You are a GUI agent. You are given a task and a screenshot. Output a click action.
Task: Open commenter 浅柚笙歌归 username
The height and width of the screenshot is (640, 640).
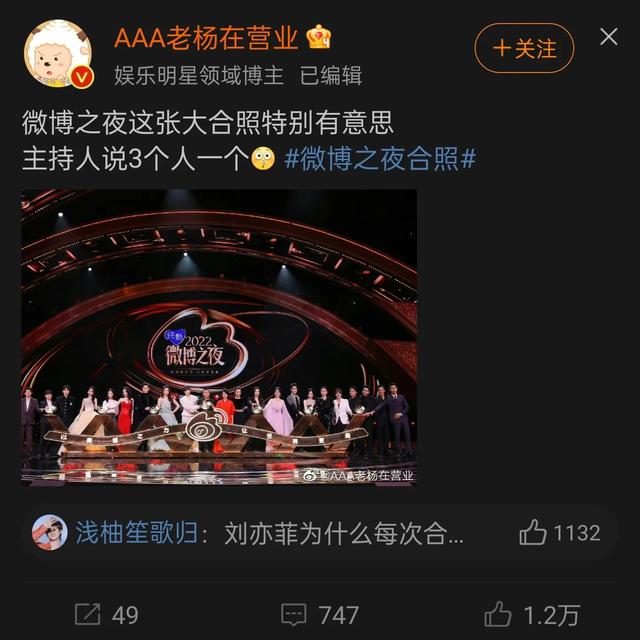tap(136, 533)
